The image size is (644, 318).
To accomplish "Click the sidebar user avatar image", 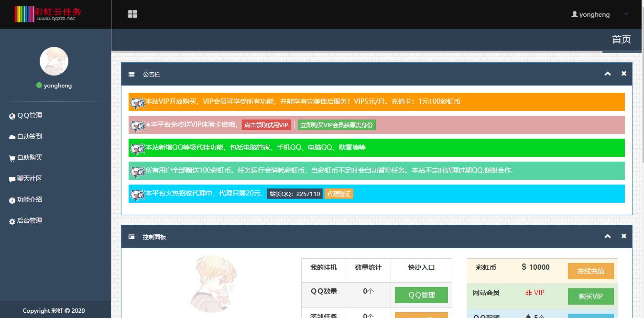I will [54, 61].
